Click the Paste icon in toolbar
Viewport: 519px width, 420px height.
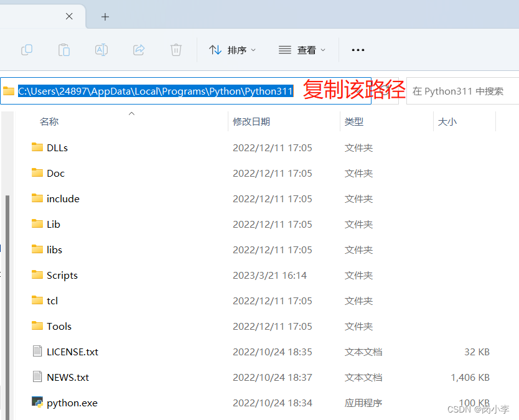point(64,50)
